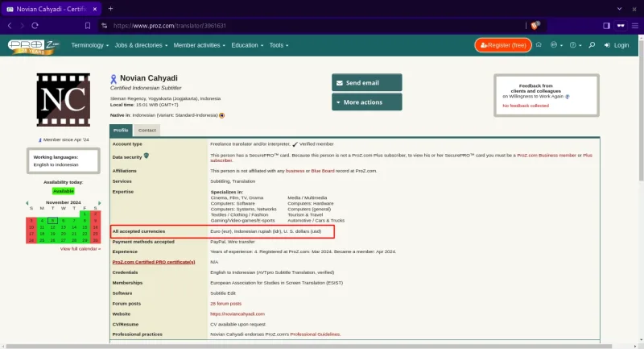This screenshot has width=644, height=349.
Task: Click the magnifier search icon in navbar
Action: (592, 45)
